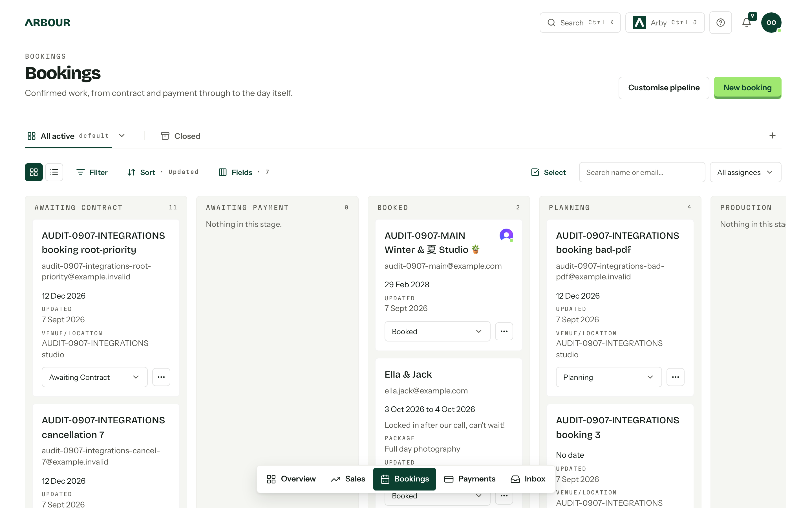Create a New booking
Image resolution: width=812 pixels, height=508 pixels.
(x=747, y=88)
